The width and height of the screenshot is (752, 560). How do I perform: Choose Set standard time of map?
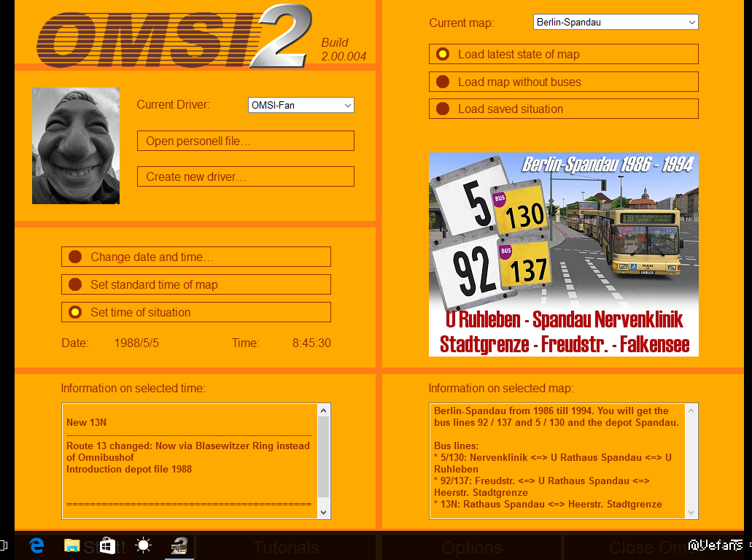[196, 285]
